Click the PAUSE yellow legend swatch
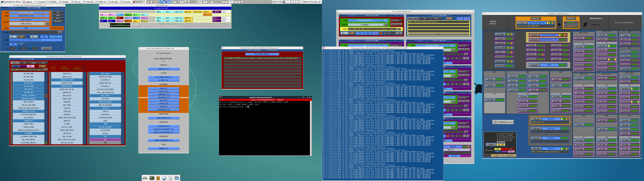This screenshot has width=644, height=181. coord(497,149)
